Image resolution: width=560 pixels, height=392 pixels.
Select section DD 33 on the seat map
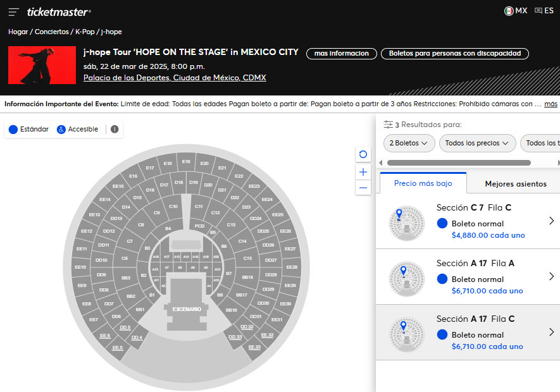point(235,336)
